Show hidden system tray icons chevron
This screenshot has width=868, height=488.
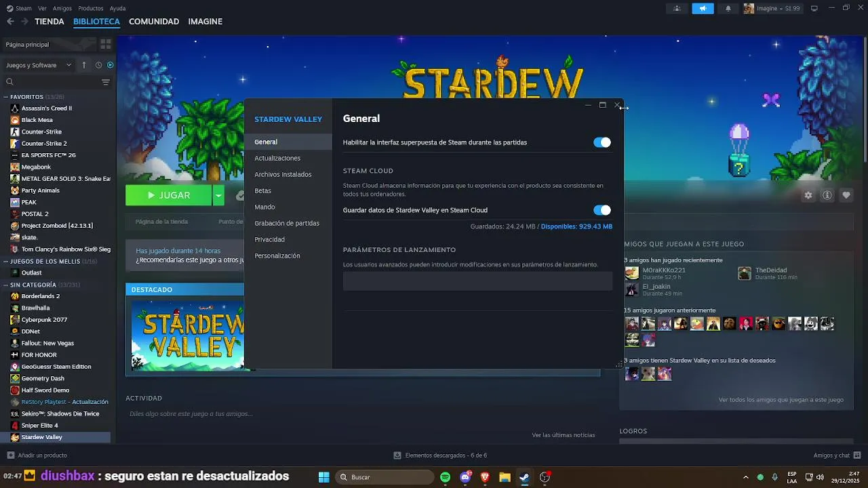tap(746, 477)
